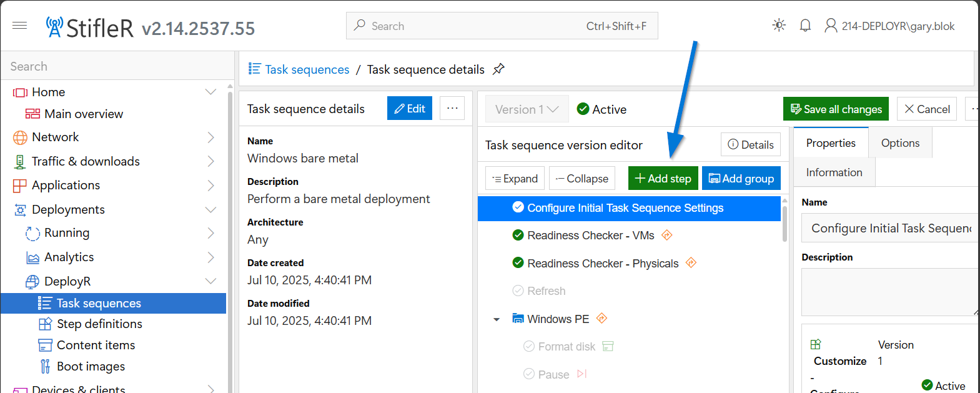
Task: Pin the Task sequence details page
Action: (x=498, y=69)
